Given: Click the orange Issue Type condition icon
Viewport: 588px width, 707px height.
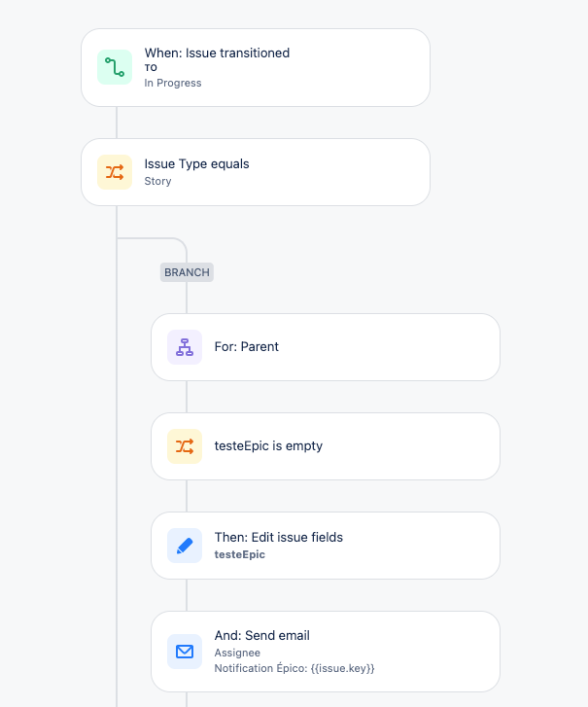Looking at the screenshot, I should [x=115, y=172].
